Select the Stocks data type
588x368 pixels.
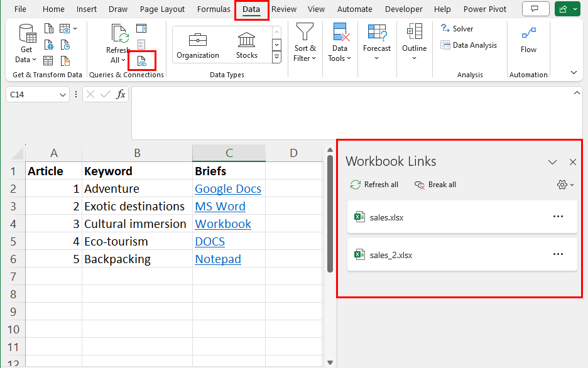click(x=247, y=45)
